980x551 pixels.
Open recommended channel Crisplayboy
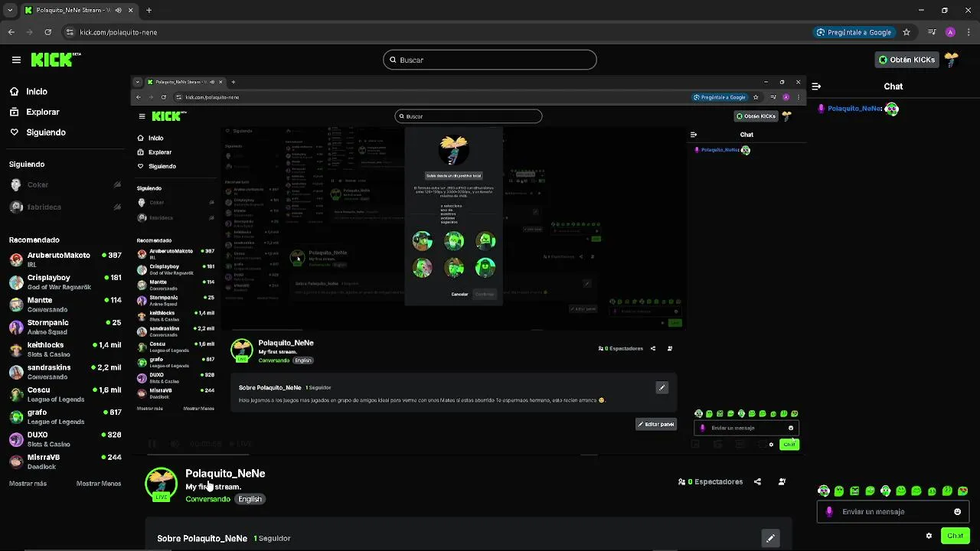[65, 282]
